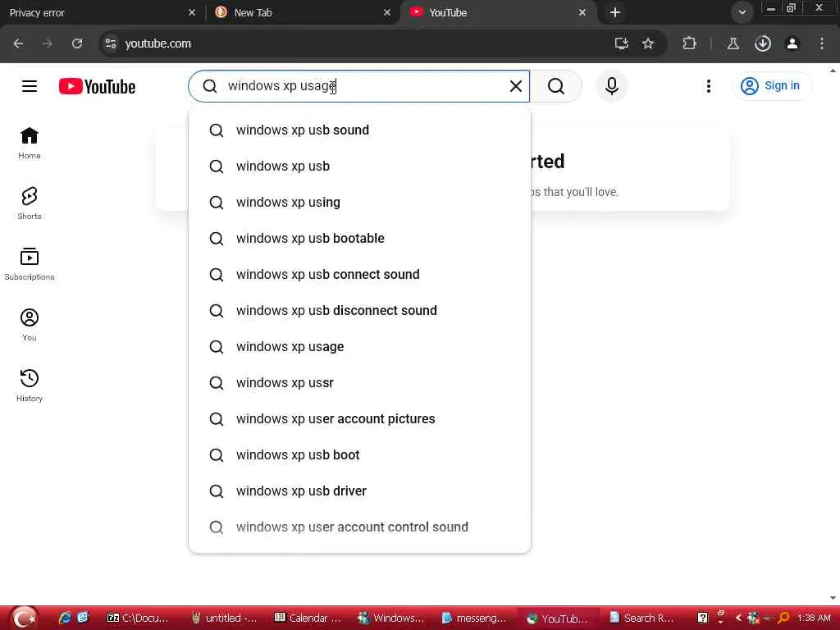Open the browser downloads icon
The height and width of the screenshot is (630, 840).
(x=763, y=43)
